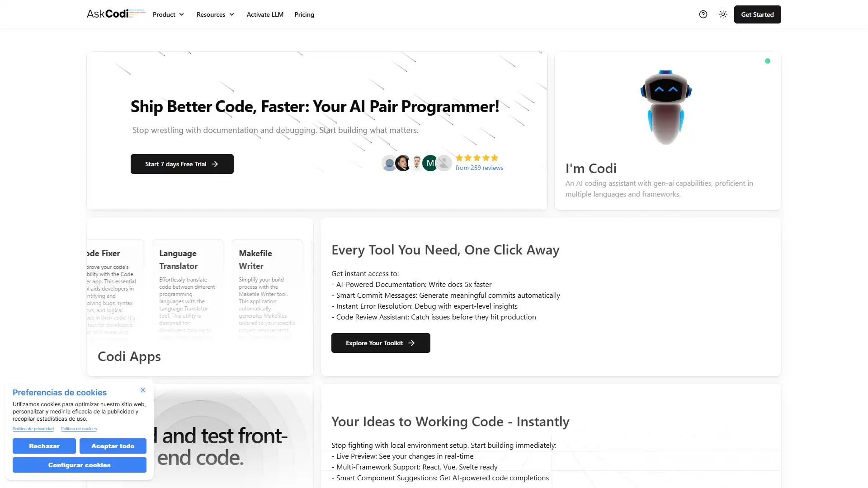Open the Política de privacidad link
Screen dimensions: 868x488
click(33, 429)
